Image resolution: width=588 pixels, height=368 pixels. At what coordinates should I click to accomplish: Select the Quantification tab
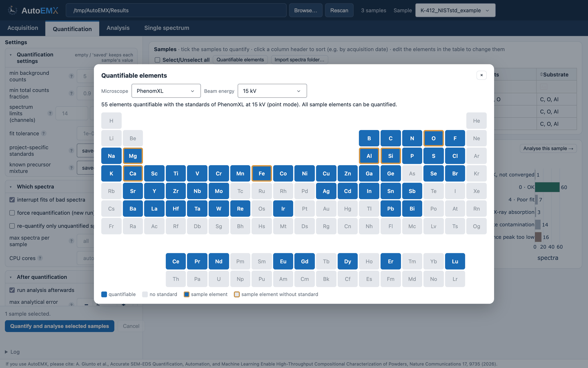(x=72, y=29)
